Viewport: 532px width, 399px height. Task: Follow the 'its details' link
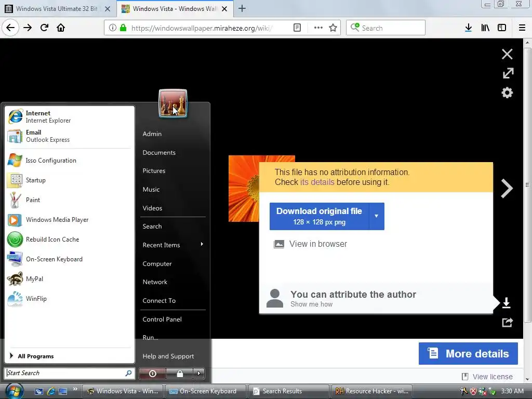tap(317, 182)
